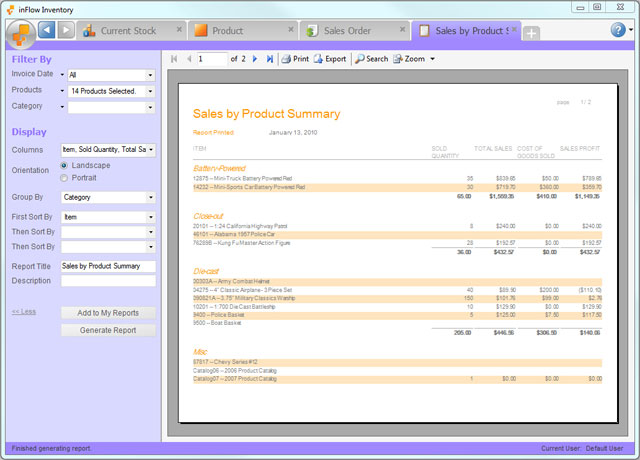This screenshot has height=460, width=640.
Task: Open the Category filter dropdown
Action: (x=150, y=107)
